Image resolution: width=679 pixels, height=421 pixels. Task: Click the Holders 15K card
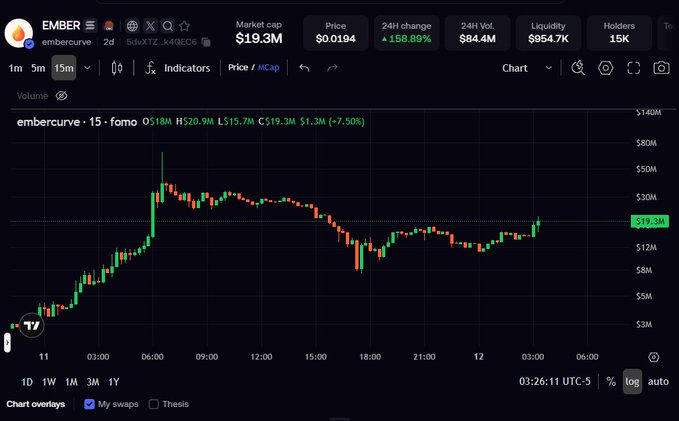619,33
